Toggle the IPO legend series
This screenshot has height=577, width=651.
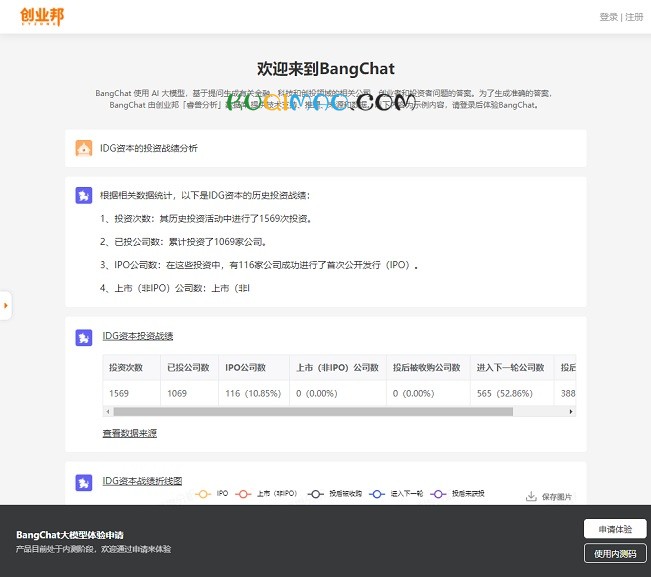[212, 494]
